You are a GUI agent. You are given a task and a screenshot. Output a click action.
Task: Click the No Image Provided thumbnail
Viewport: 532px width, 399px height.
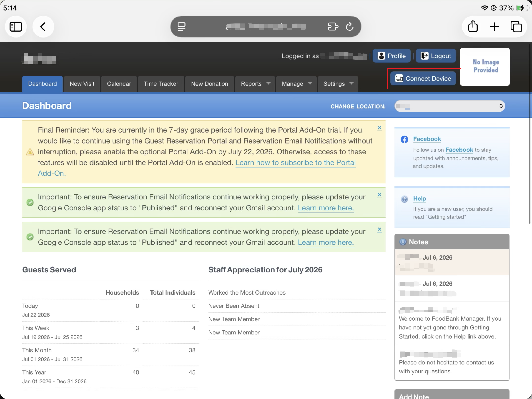coord(485,66)
